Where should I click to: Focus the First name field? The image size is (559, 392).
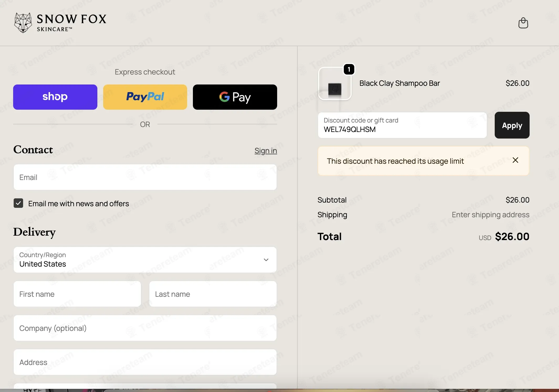point(77,294)
